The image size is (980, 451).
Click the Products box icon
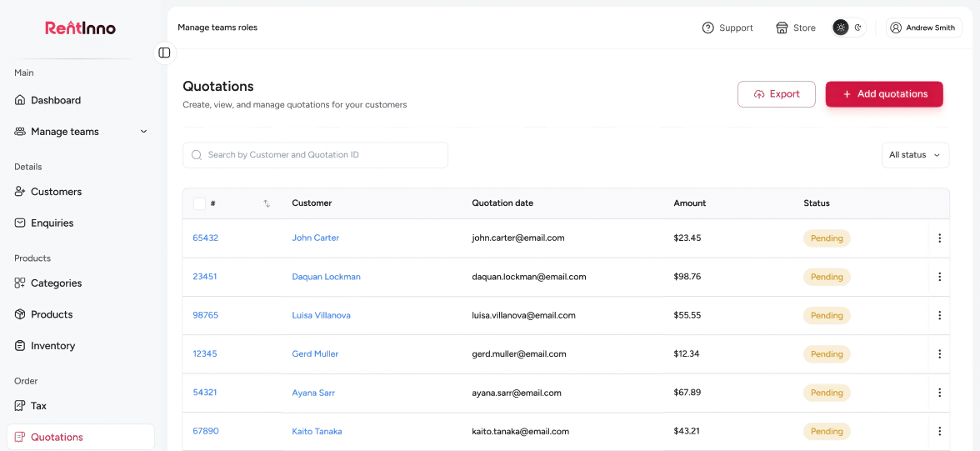(20, 314)
